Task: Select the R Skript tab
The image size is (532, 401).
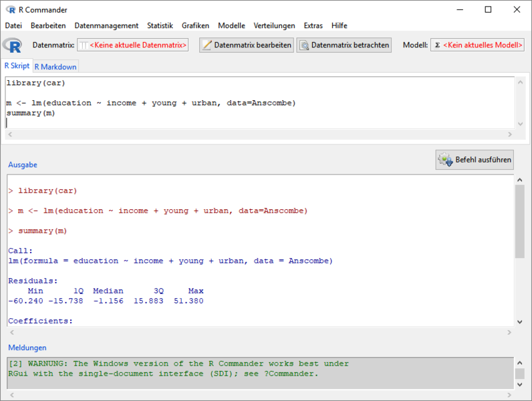Action: 17,65
